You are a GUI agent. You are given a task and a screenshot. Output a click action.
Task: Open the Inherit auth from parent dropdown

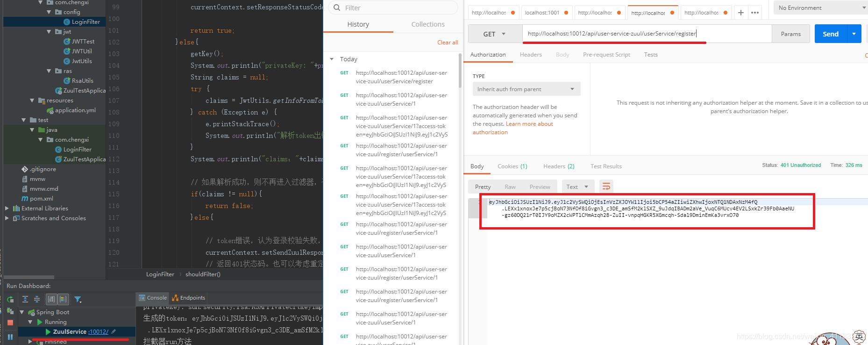tap(526, 89)
